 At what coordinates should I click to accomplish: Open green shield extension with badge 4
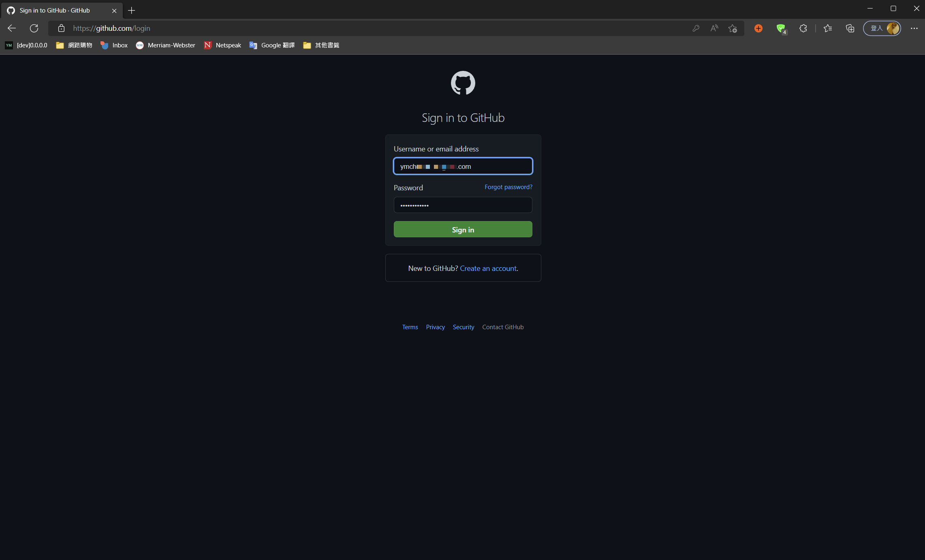coord(781,29)
